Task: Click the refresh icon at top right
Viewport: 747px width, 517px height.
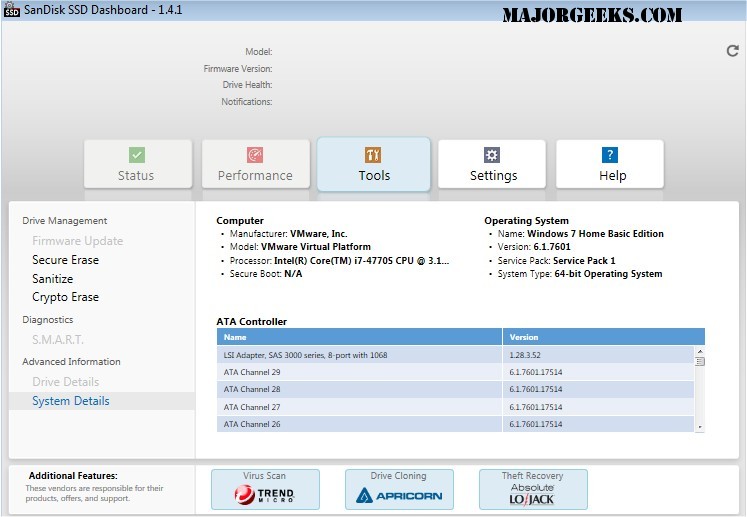Action: click(x=732, y=51)
